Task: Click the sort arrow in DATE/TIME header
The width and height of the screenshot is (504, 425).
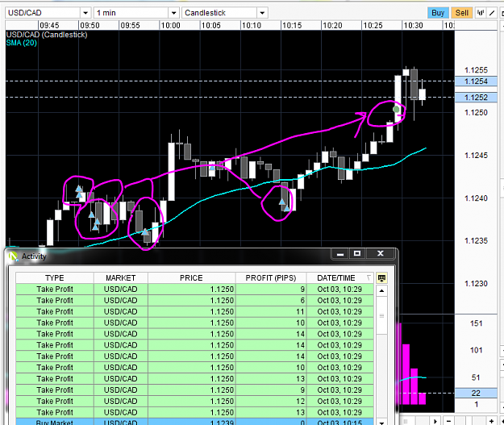Action: pos(369,277)
